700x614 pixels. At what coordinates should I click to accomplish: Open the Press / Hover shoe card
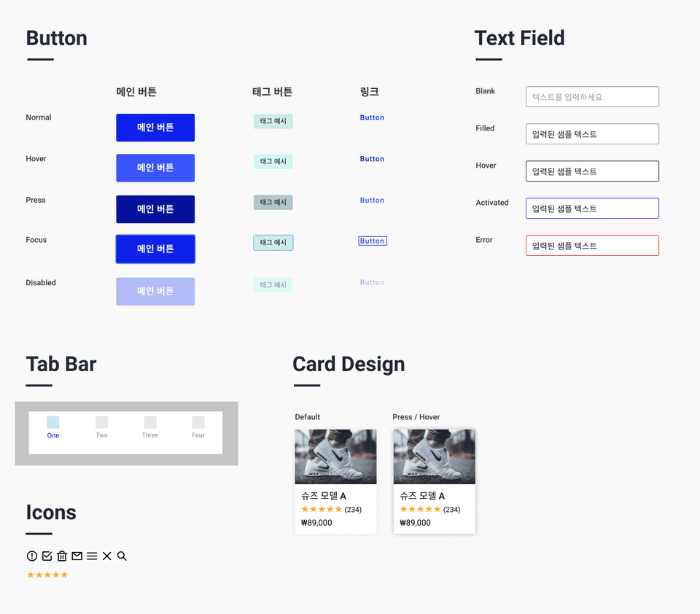(x=435, y=481)
